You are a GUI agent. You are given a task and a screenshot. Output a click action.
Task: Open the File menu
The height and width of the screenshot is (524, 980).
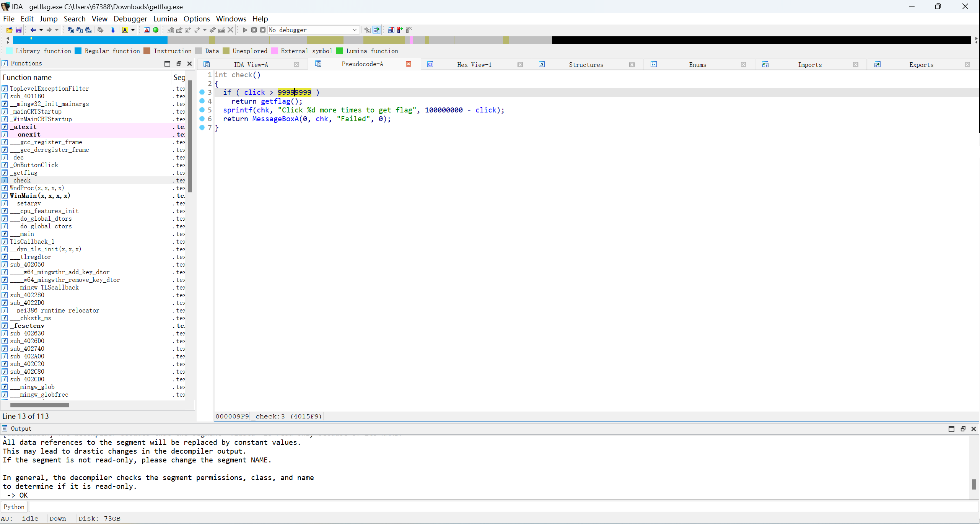[x=8, y=19]
